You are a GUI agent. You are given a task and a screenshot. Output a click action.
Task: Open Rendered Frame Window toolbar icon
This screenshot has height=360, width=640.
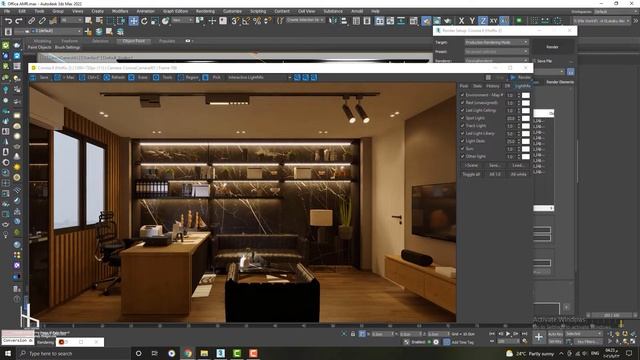pyautogui.click(x=437, y=21)
